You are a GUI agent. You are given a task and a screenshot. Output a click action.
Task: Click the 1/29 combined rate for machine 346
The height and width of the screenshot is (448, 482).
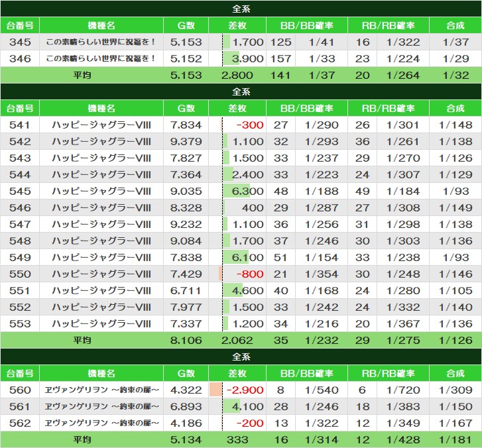coord(455,58)
